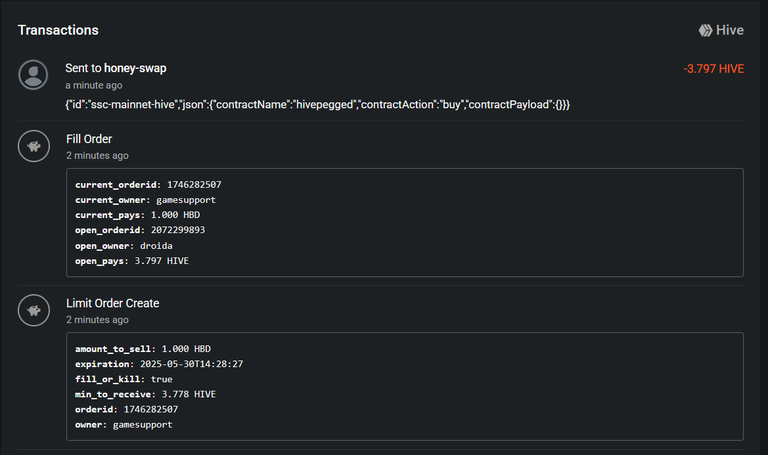Click the user avatar icon beside Sent to honey-swap
This screenshot has width=768, height=455.
pos(33,75)
